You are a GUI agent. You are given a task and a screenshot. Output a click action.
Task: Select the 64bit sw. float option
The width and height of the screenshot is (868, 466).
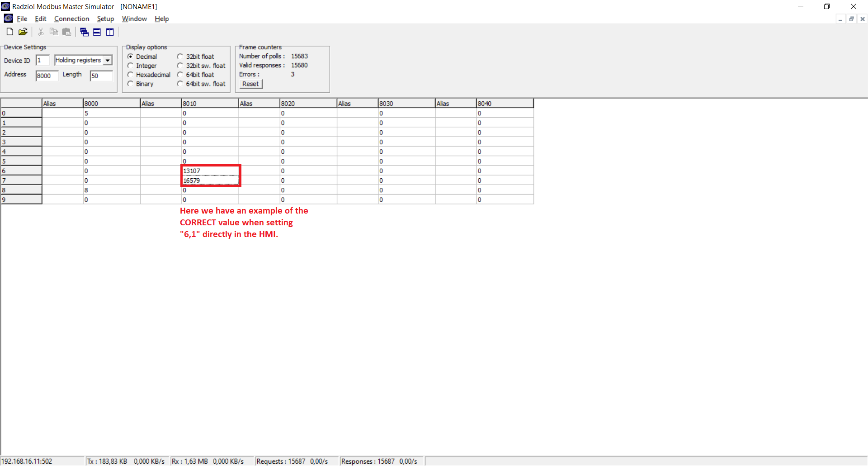[x=180, y=84]
